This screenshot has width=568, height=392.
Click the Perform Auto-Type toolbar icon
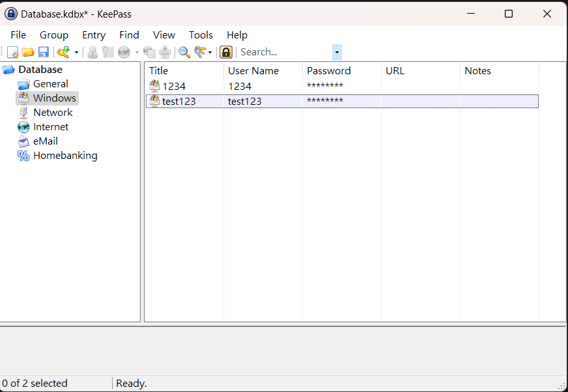pos(165,52)
